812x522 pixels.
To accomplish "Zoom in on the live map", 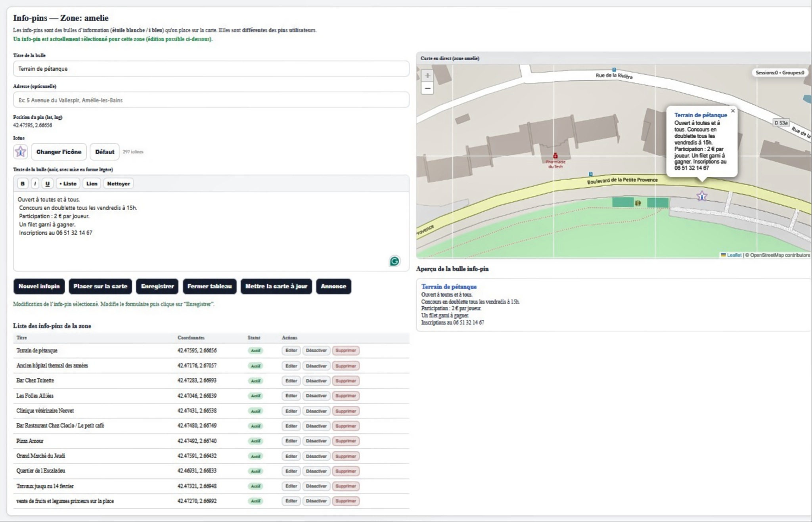I will click(x=427, y=75).
